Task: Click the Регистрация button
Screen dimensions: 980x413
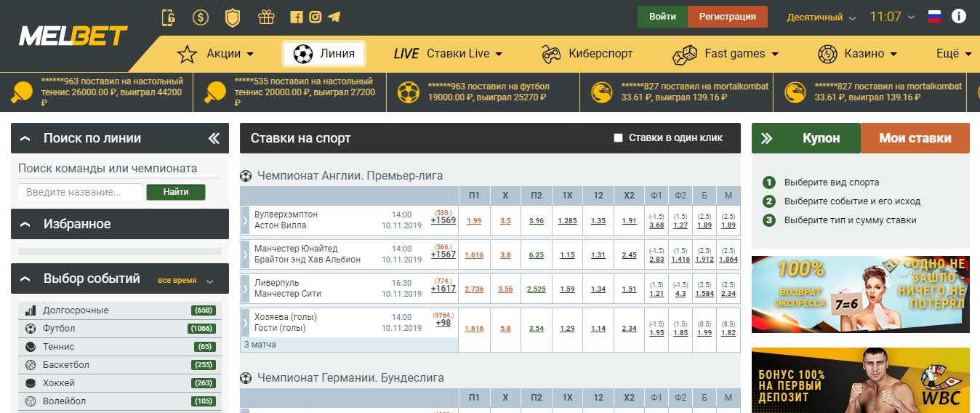Action: pos(728,17)
